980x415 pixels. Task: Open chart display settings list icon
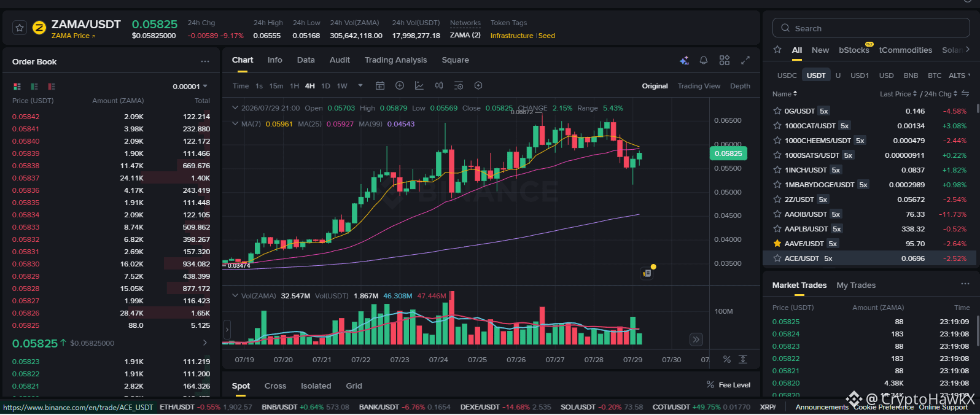pos(459,86)
